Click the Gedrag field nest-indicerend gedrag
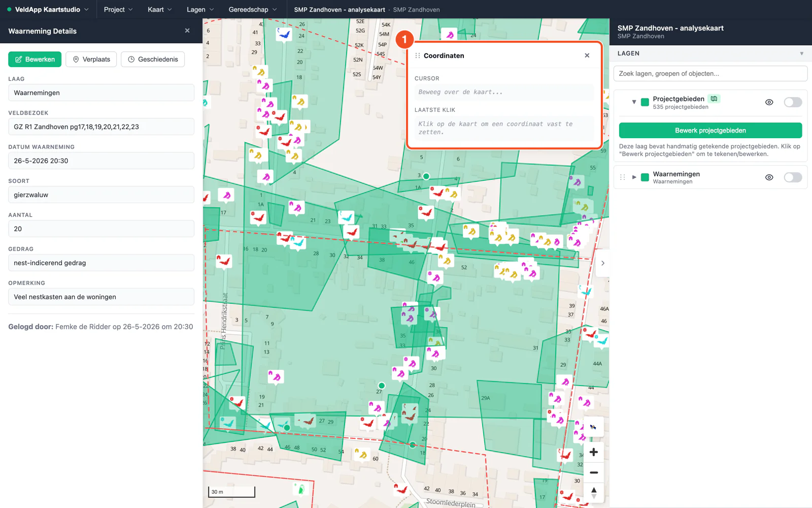The width and height of the screenshot is (812, 508). (x=101, y=263)
